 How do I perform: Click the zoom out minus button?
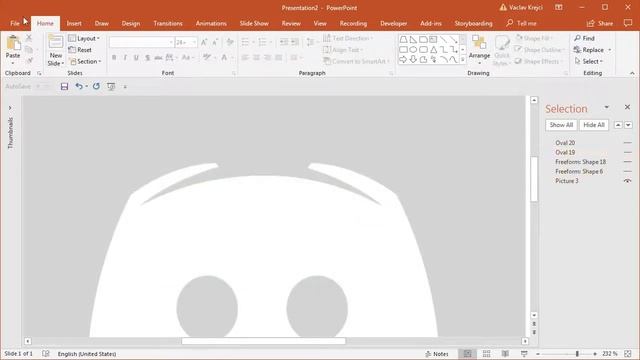pyautogui.click(x=538, y=354)
